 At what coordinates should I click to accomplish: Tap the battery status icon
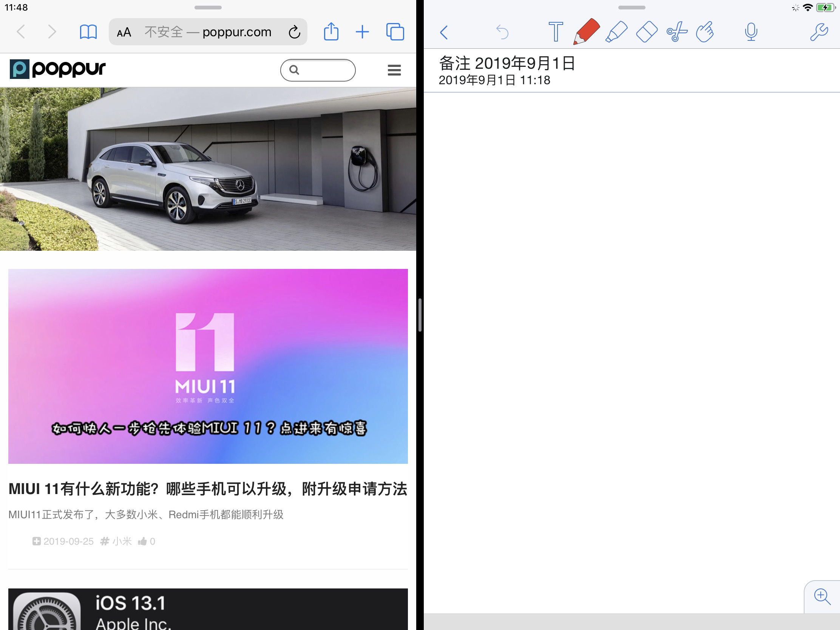point(825,8)
